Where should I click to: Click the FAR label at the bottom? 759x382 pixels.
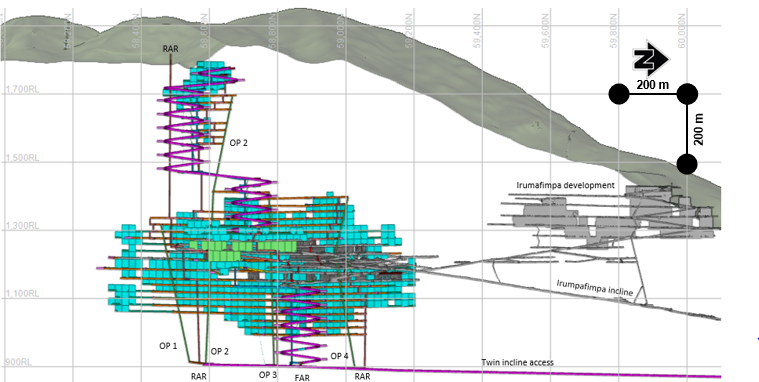(x=302, y=378)
